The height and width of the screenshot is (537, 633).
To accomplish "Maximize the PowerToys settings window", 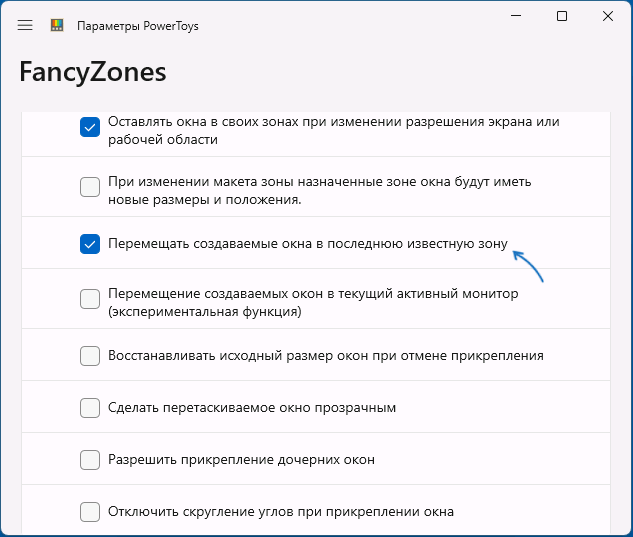I will tap(562, 16).
